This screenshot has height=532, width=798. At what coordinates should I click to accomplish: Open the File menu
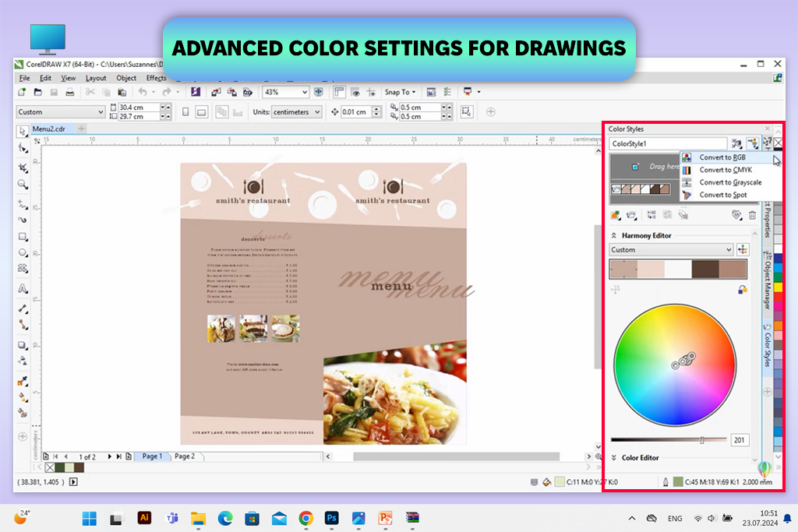[24, 78]
